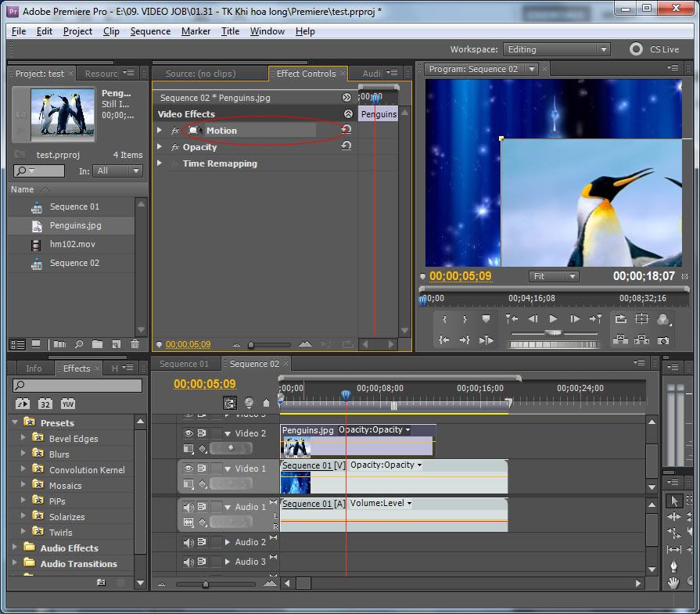This screenshot has width=700, height=614.
Task: Open the File menu
Action: point(18,31)
